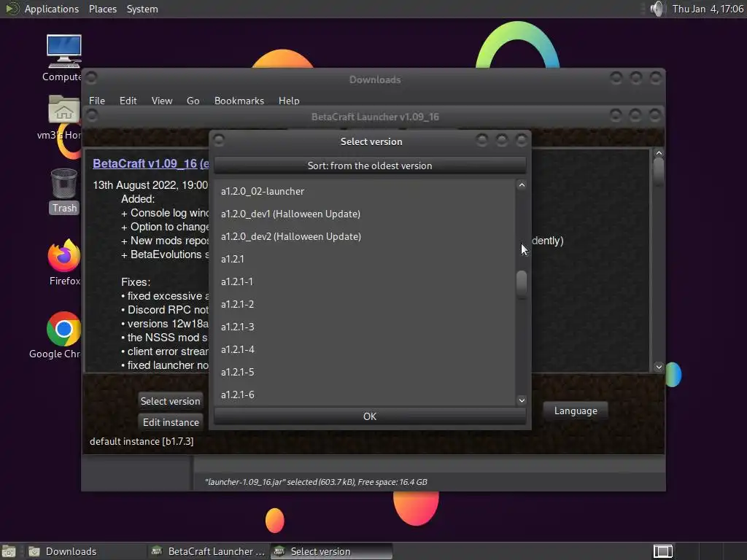Open the Places menu
Screen dimensions: 747x560
click(102, 9)
